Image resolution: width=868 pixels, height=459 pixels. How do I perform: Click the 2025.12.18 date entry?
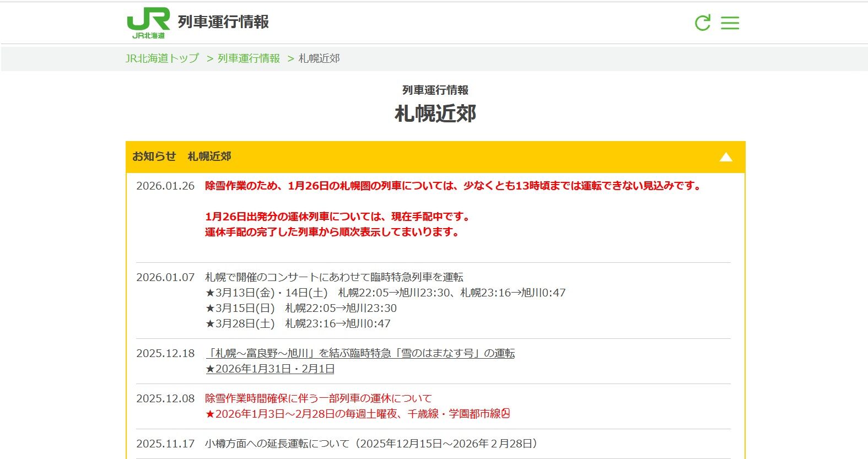(x=165, y=353)
